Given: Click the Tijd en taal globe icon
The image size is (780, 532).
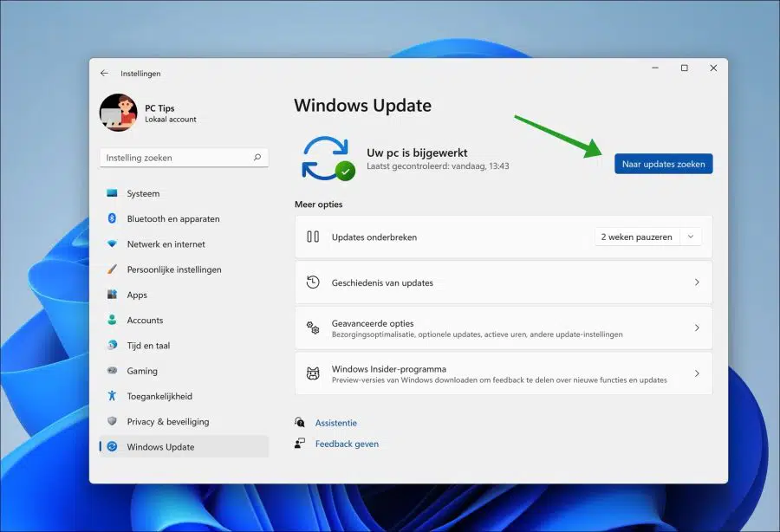Looking at the screenshot, I should 112,345.
